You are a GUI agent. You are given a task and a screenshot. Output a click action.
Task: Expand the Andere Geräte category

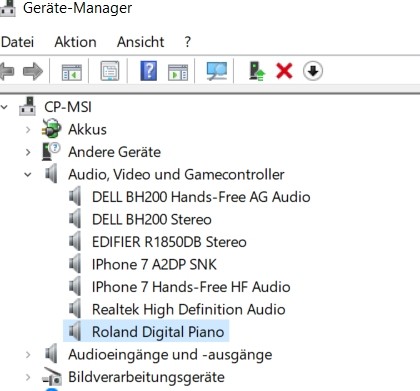coord(28,152)
